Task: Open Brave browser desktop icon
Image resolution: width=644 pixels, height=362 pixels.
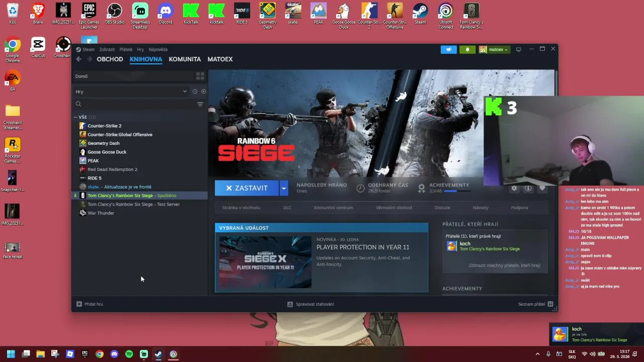Action: (x=38, y=14)
